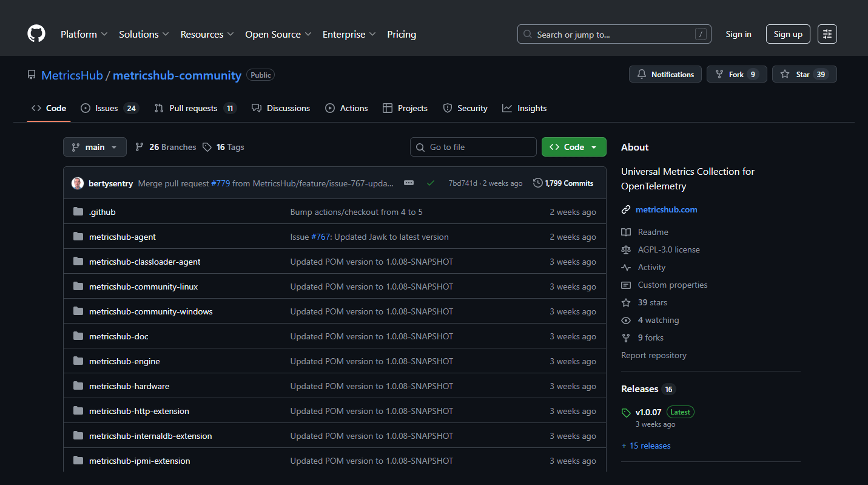
Task: Switch to the Pull requests tab
Action: pyautogui.click(x=194, y=108)
